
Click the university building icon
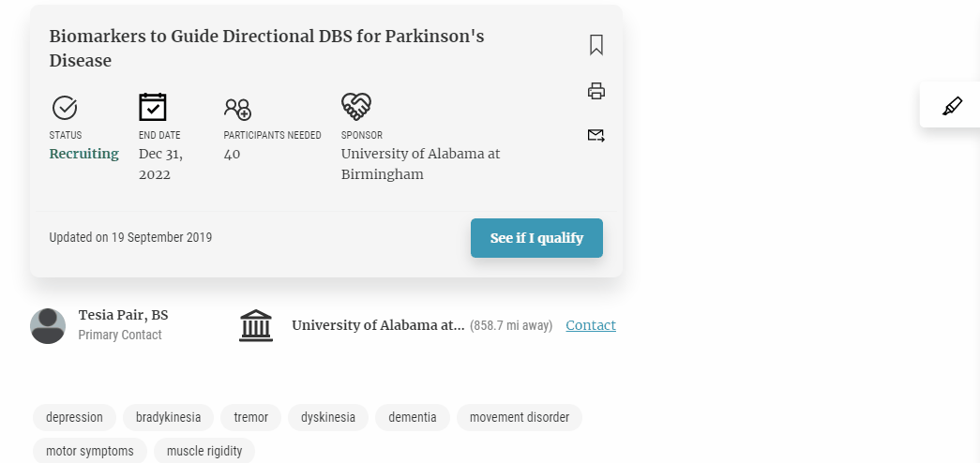click(x=256, y=325)
